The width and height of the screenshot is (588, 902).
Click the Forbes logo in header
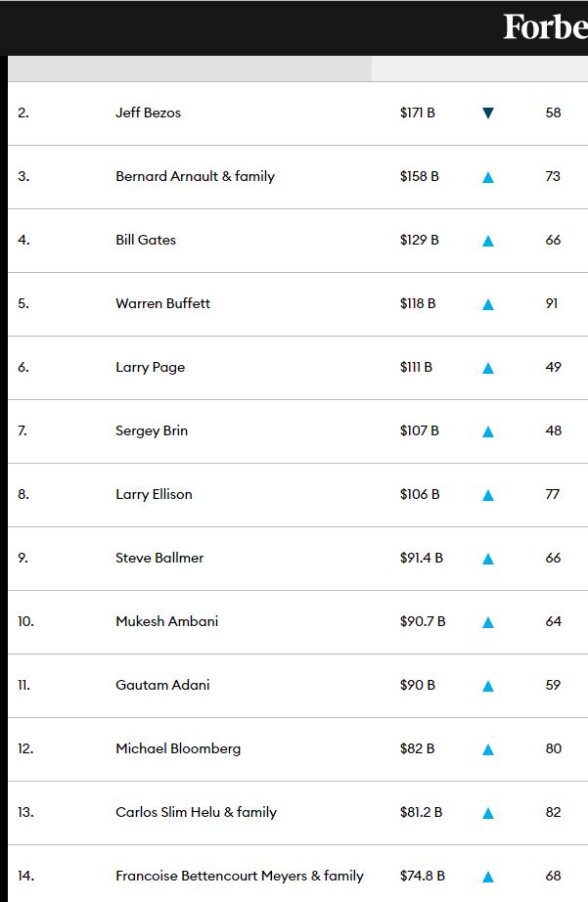coord(544,27)
